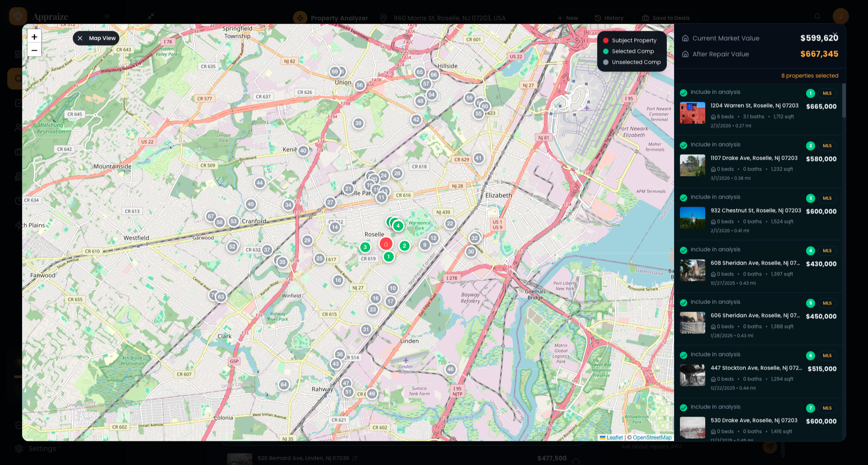
Task: Click unselected comp marker 9
Action: (x=425, y=245)
